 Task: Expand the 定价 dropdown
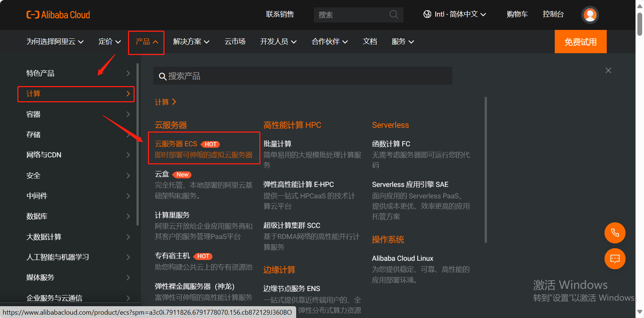[x=110, y=42]
